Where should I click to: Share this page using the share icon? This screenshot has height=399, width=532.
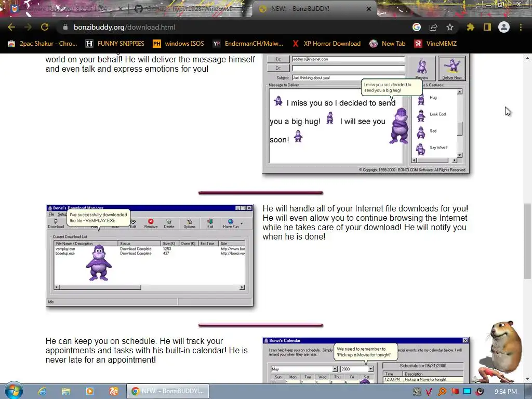(x=433, y=27)
